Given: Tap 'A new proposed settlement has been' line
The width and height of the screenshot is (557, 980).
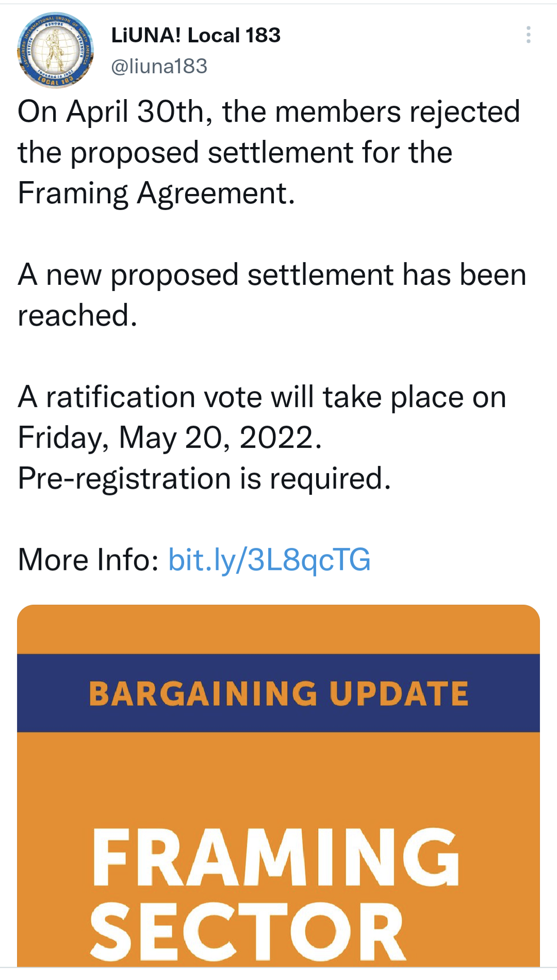Looking at the screenshot, I should pos(272,274).
